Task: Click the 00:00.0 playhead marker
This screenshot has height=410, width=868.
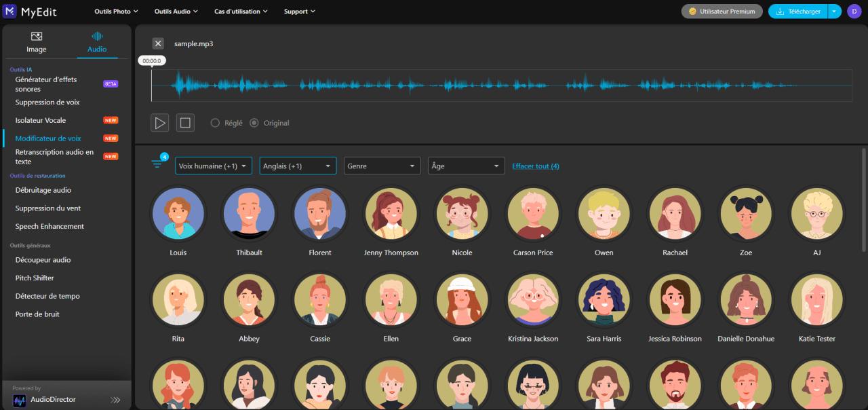Action: point(152,60)
